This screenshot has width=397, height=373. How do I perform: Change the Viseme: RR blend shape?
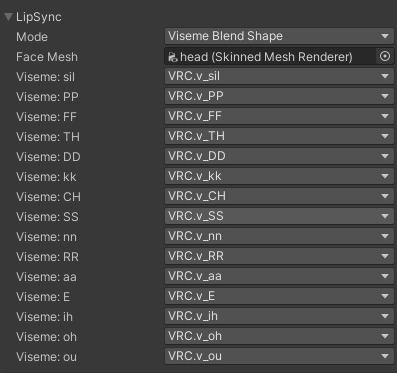[x=279, y=256]
